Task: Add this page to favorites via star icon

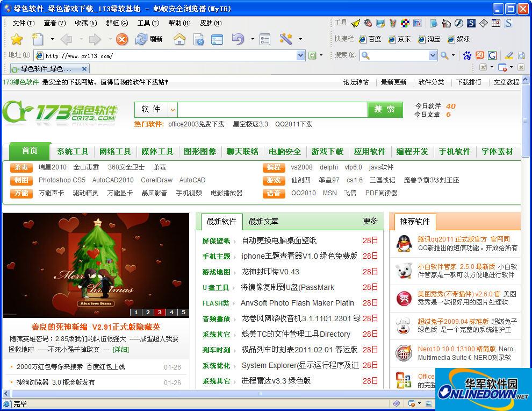Action: tap(17, 40)
